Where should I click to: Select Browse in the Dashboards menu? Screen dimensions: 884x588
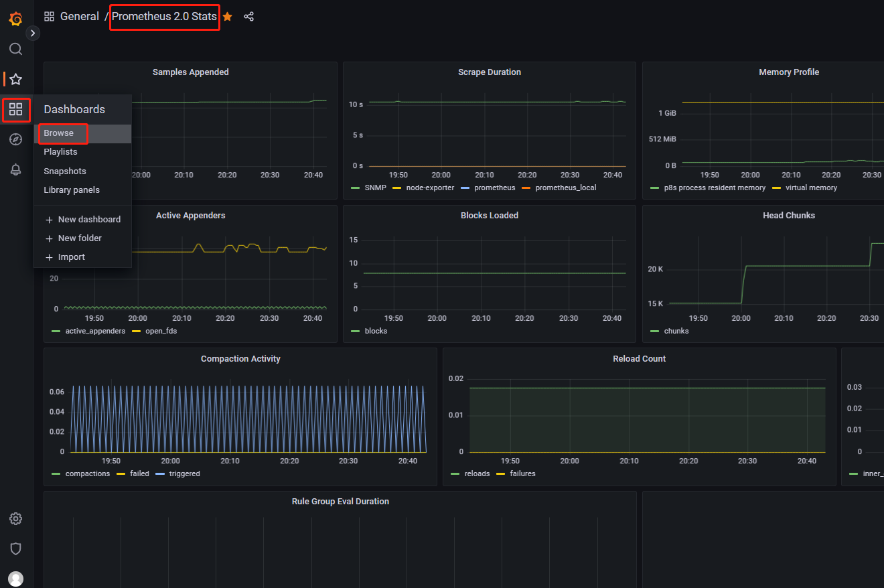coord(83,133)
